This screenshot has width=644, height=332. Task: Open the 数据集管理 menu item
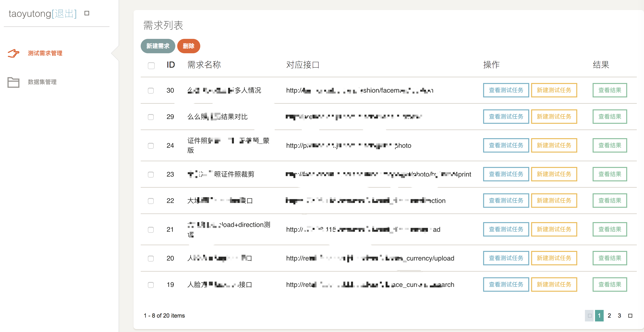click(42, 82)
